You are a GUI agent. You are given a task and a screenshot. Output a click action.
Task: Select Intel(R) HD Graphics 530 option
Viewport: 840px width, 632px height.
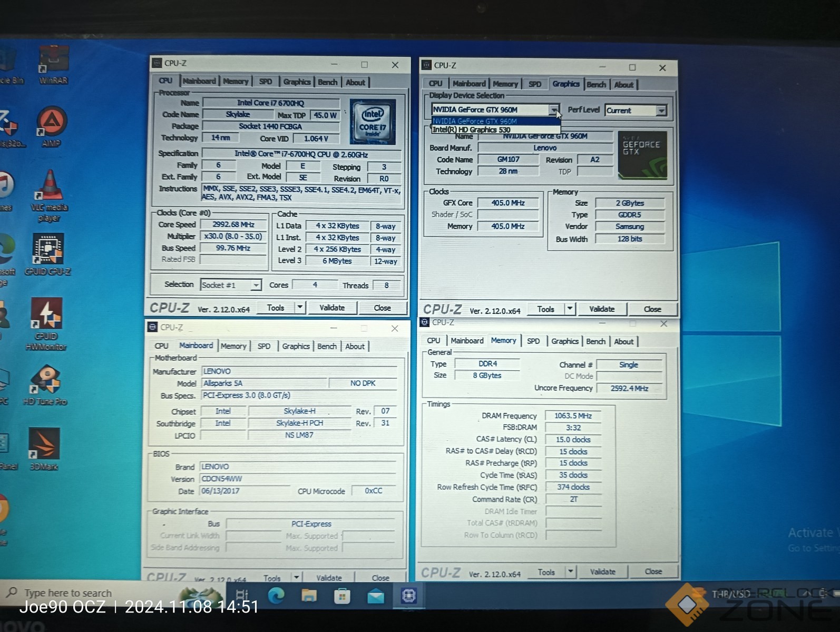pos(495,130)
